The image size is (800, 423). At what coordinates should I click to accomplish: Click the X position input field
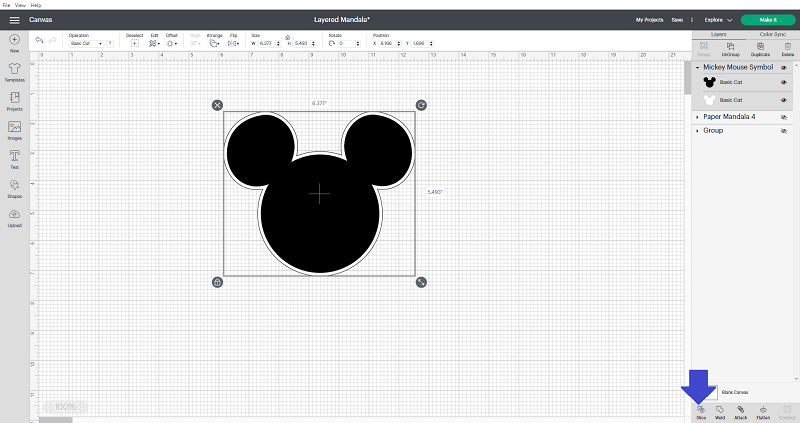click(388, 43)
